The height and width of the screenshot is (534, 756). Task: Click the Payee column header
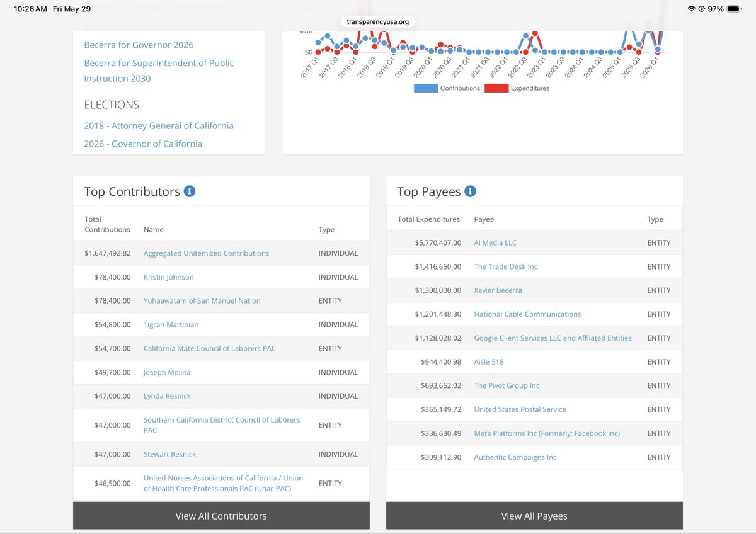[x=484, y=219]
